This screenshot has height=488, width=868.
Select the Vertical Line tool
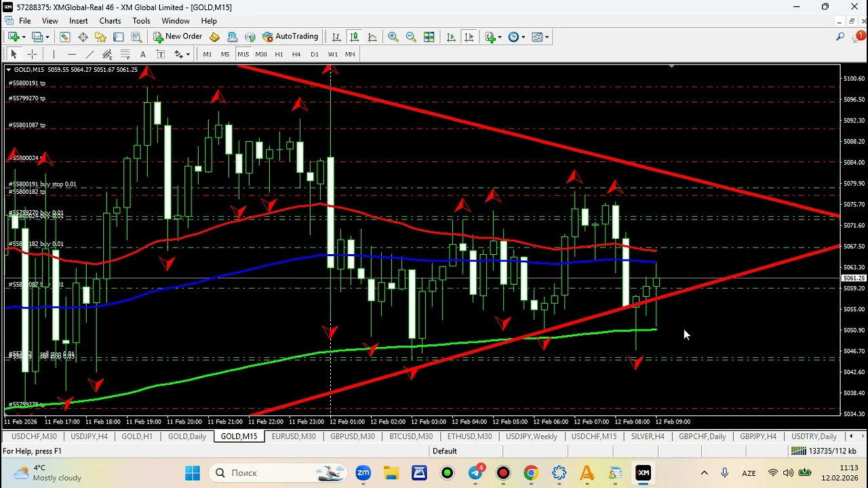54,54
